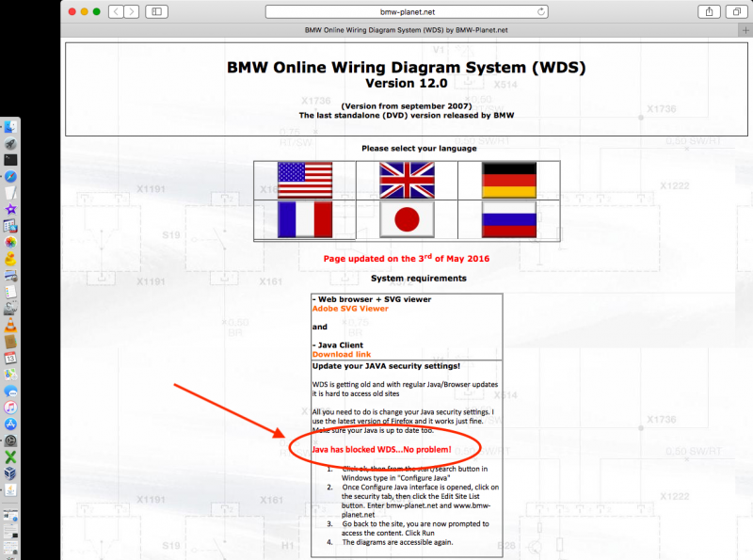This screenshot has width=753, height=560.
Task: Reload the bmw-planet.net page
Action: (541, 11)
